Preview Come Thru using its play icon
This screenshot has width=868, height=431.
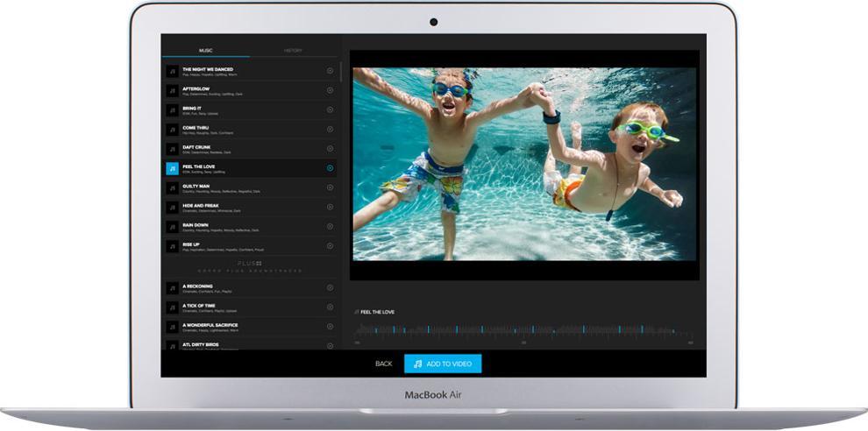(x=330, y=129)
